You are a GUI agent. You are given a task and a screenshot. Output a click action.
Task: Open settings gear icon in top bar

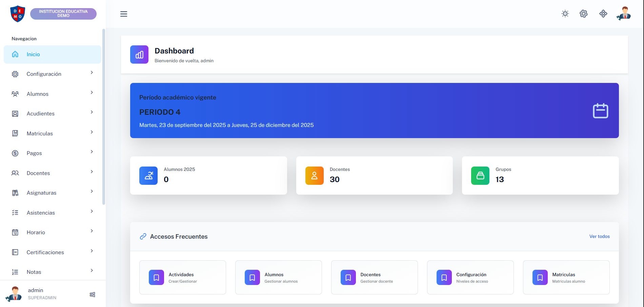click(583, 14)
